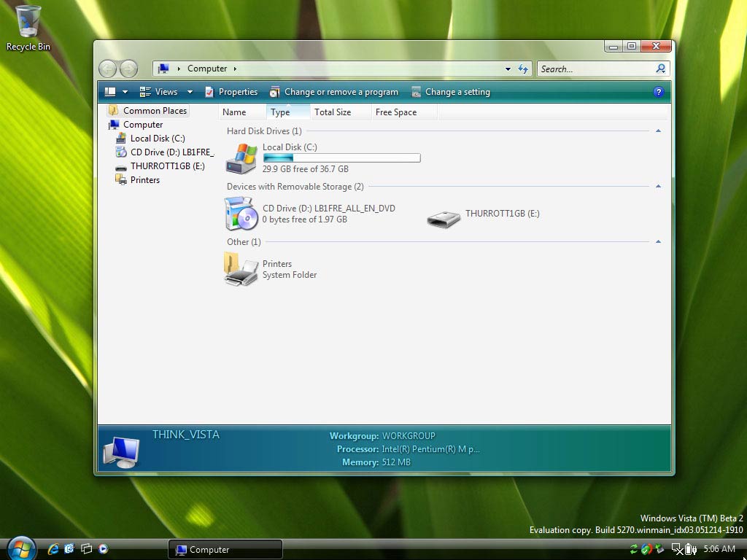Click the chevron after Computer in address bar

[235, 69]
